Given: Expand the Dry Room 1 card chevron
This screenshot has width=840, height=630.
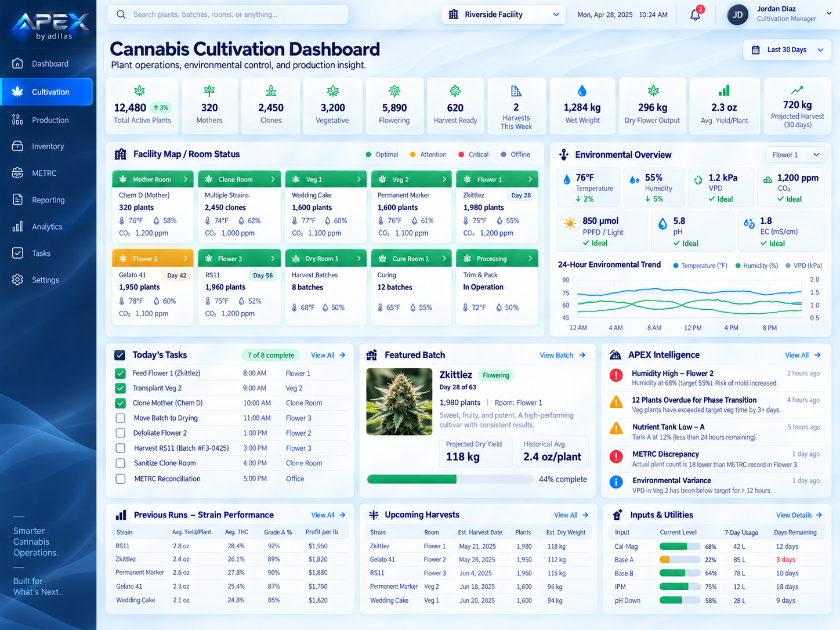Looking at the screenshot, I should [358, 259].
